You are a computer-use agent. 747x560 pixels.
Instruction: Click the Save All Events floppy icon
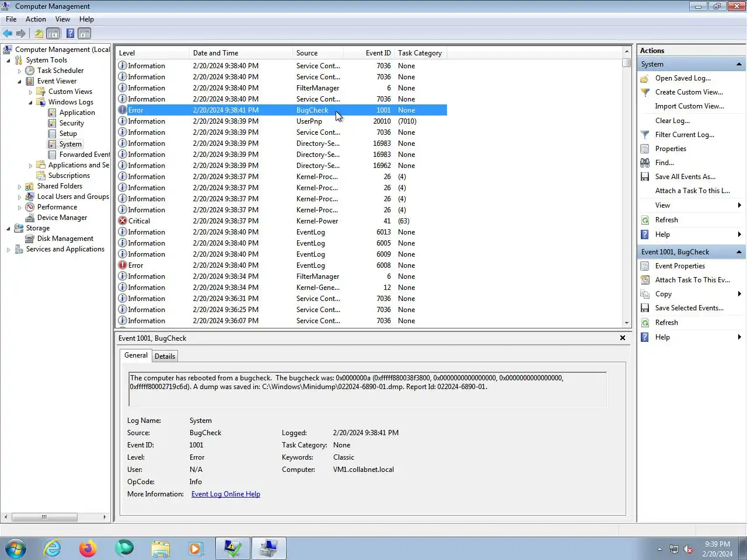click(x=645, y=177)
